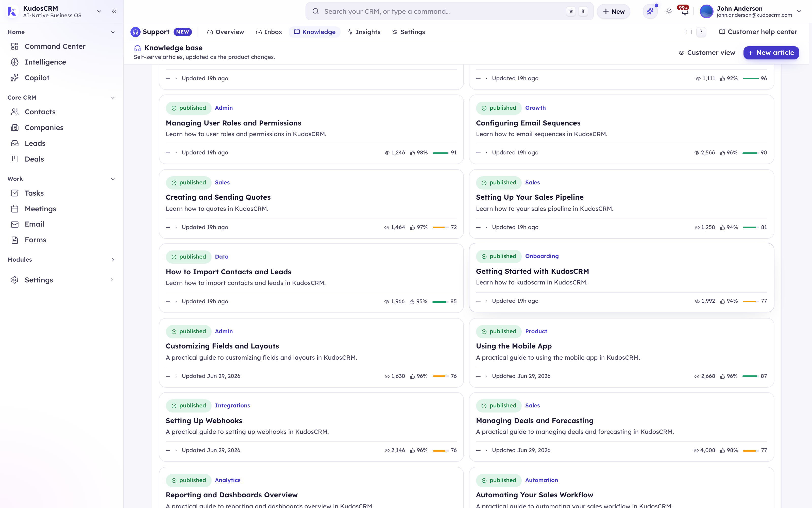Screen dimensions: 812x508
Task: Click the KudosCRM logo icon
Action: point(12,11)
